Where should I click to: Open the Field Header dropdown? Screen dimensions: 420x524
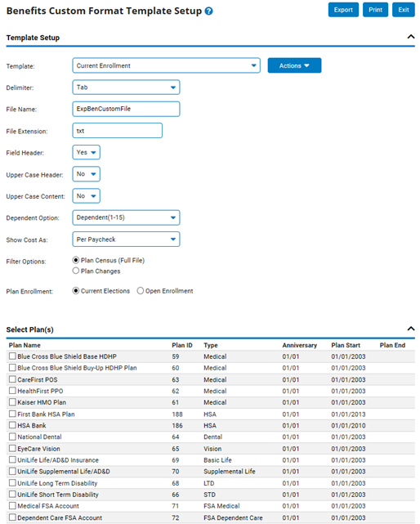[x=86, y=152]
